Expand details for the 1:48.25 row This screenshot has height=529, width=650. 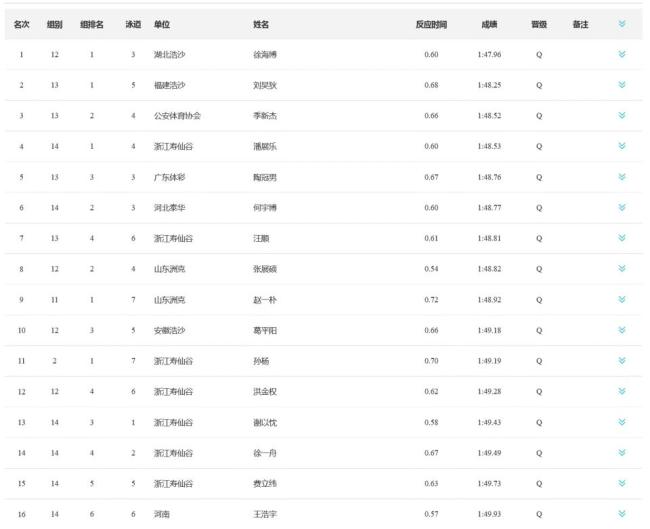tap(622, 85)
